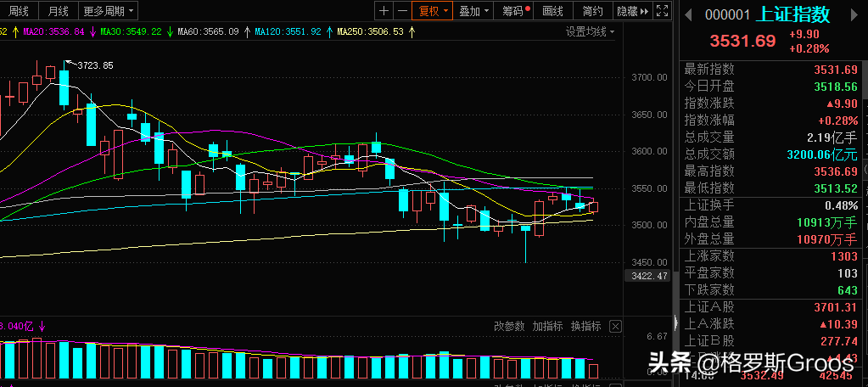Viewport: 868px width, 387px height.
Task: Switch to 月线 monthly chart tab
Action: (59, 11)
